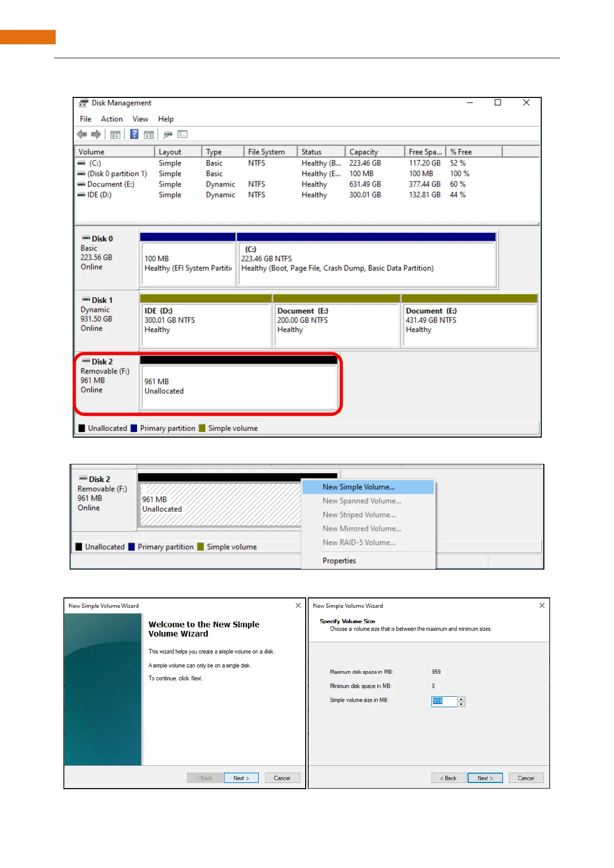
Task: Toggle the Show/Hide Console Tree toolbar icon
Action: 115,135
